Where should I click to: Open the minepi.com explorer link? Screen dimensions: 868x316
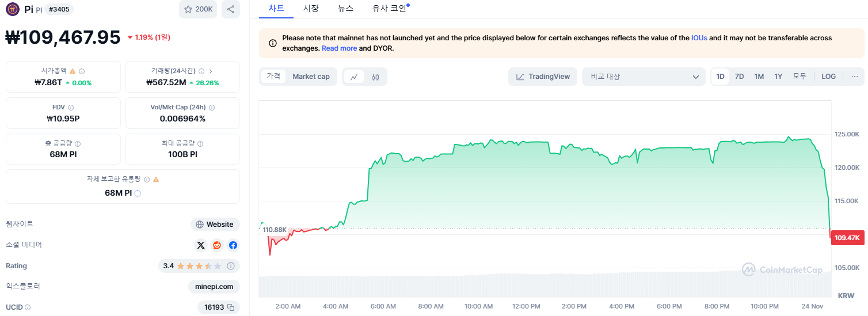tap(214, 287)
